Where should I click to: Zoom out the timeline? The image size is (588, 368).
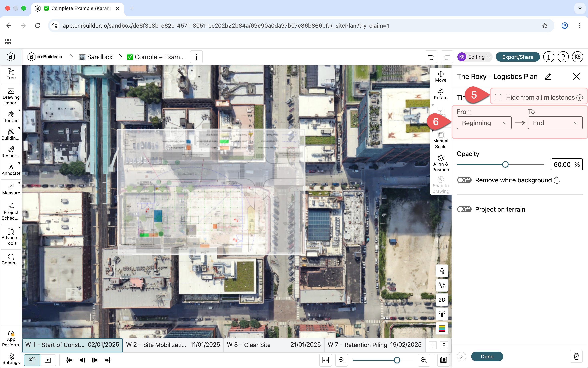(341, 360)
